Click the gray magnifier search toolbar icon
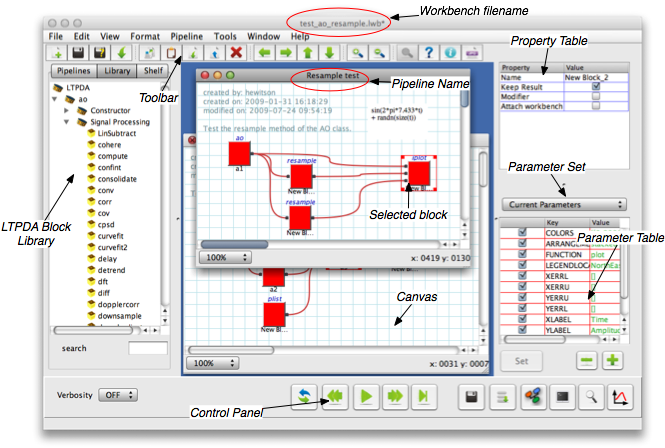The height and width of the screenshot is (448, 665). point(407,53)
